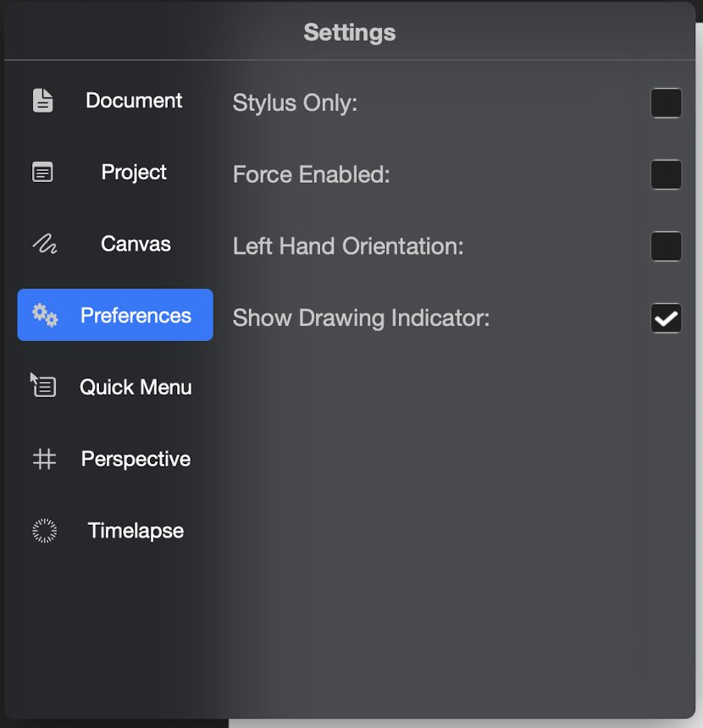Click the Canvas squiggle icon

44,245
